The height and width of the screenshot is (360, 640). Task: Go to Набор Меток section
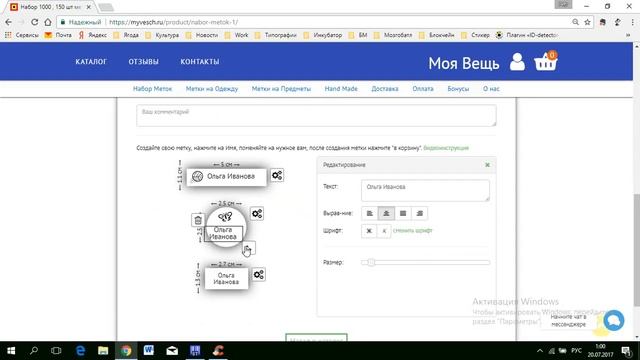point(153,89)
